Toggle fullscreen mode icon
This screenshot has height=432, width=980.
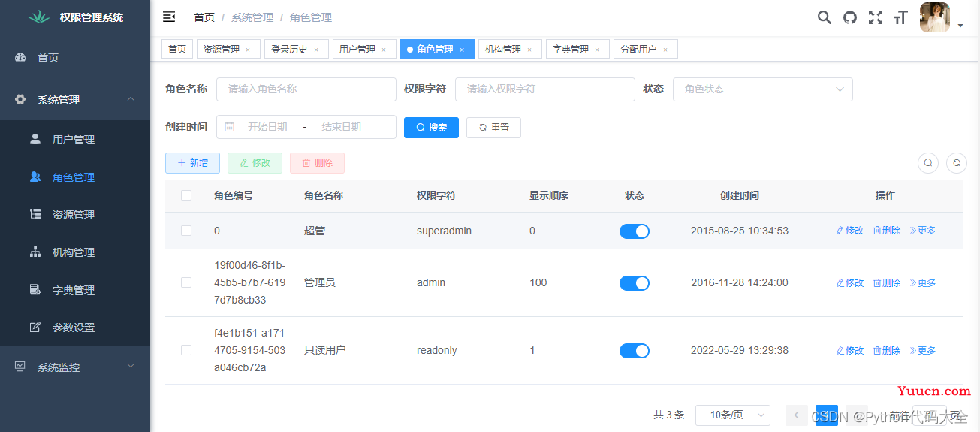[x=876, y=17]
